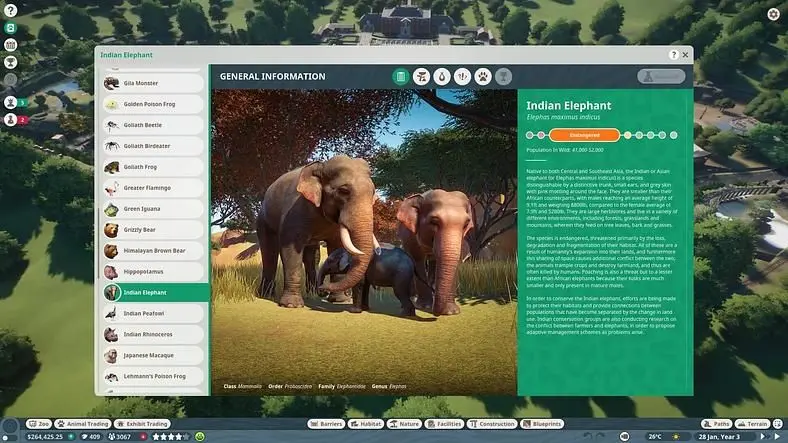This screenshot has height=443, width=788.
Task: Open the calendar sidebar icon
Action: 11,45
